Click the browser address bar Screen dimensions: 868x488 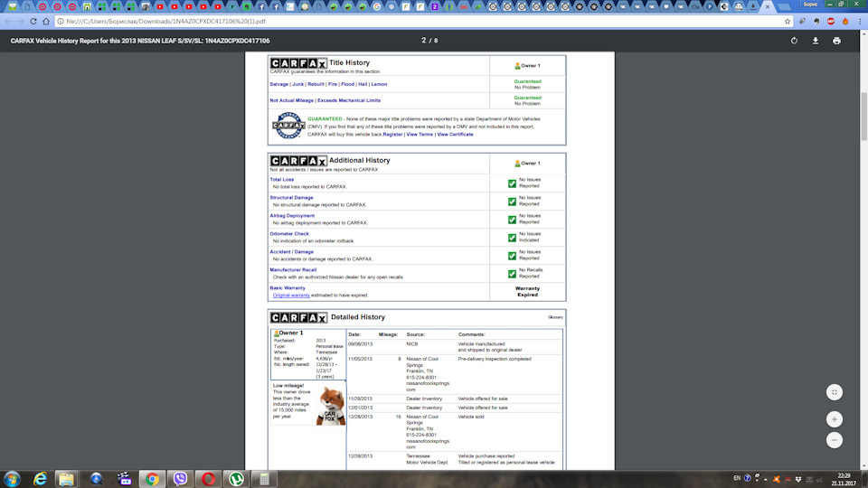coord(420,21)
